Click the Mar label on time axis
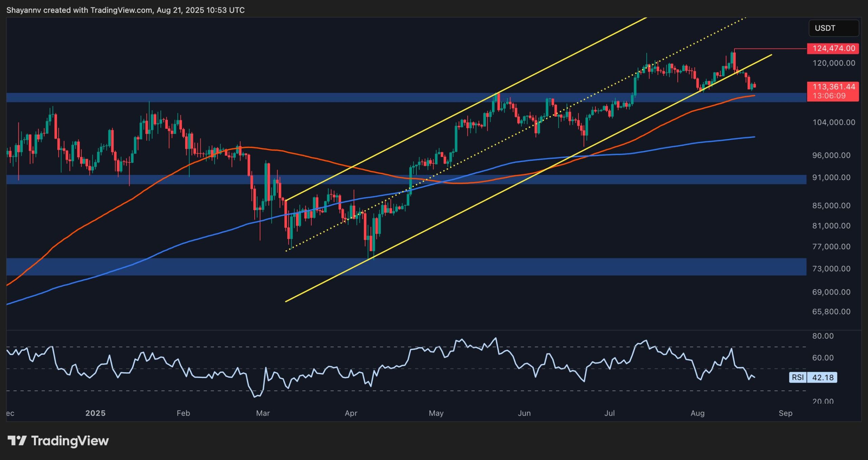This screenshot has width=868, height=460. 263,413
